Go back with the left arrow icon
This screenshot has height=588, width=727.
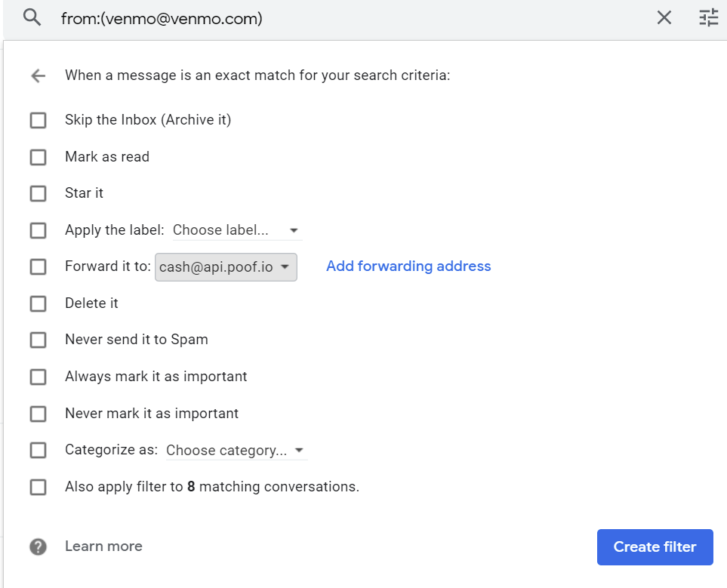tap(38, 75)
